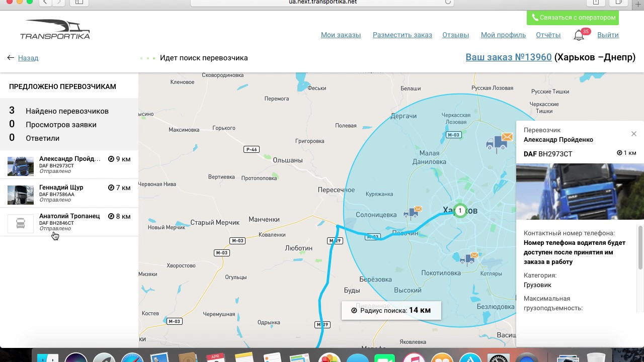Open the Мои заказы link
This screenshot has width=644, height=362.
pos(341,35)
